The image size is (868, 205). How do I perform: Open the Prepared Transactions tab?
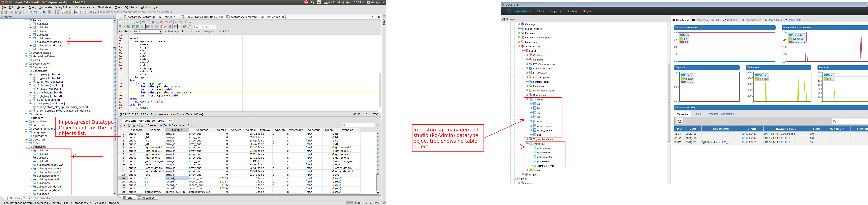pyautogui.click(x=721, y=114)
